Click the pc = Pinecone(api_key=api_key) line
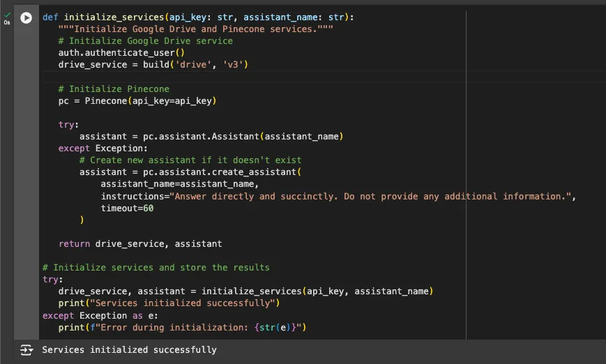606x364 pixels. click(137, 101)
